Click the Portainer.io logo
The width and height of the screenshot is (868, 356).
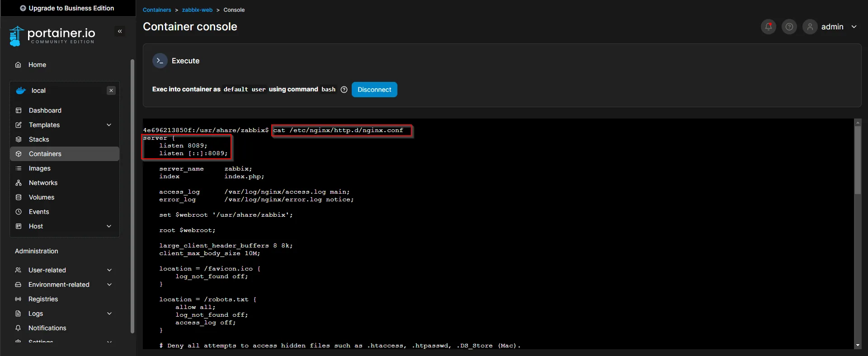[x=52, y=36]
